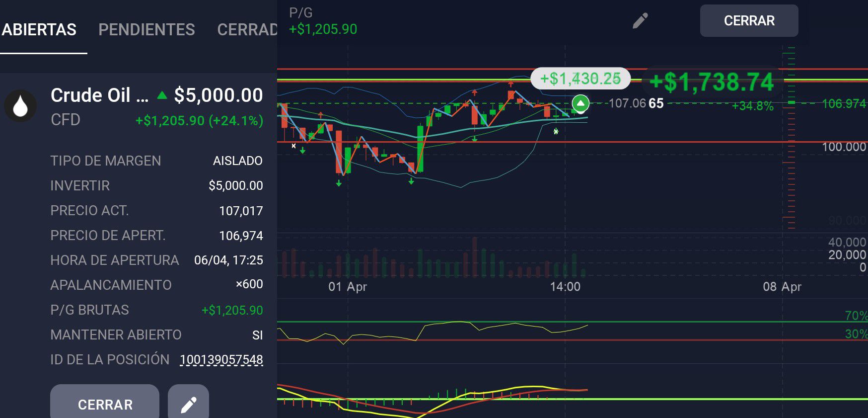Viewport: 868px width, 418px height.
Task: Click the position ID 100139057548 link
Action: (x=221, y=359)
